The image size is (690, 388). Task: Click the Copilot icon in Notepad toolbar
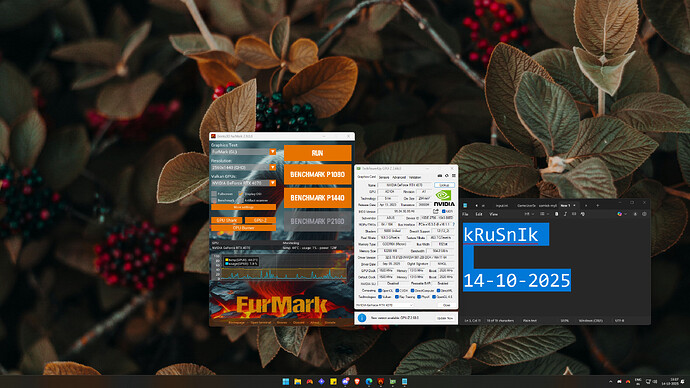coord(620,214)
